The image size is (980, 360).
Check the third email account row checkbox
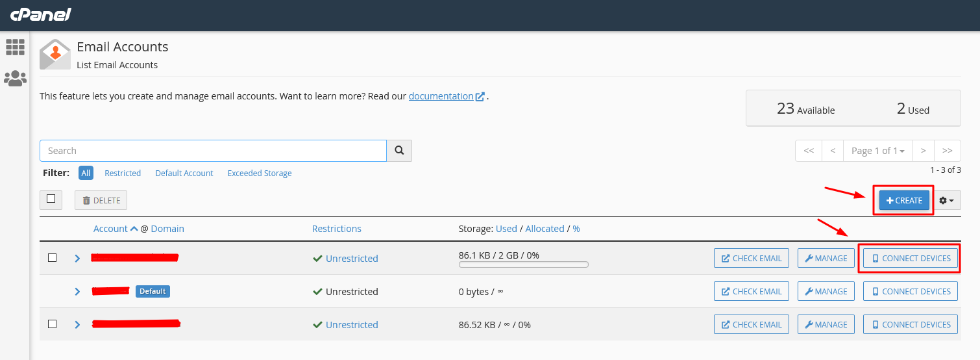pyautogui.click(x=53, y=324)
